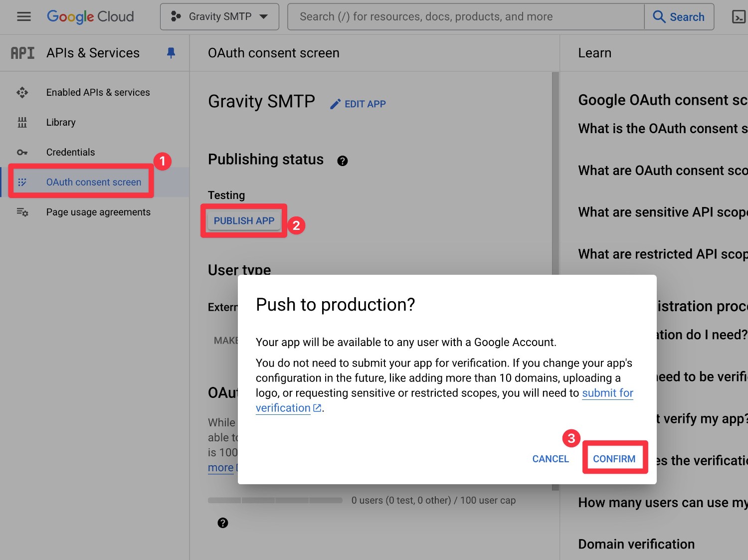748x560 pixels.
Task: Cancel the Push to production dialog
Action: coord(551,459)
